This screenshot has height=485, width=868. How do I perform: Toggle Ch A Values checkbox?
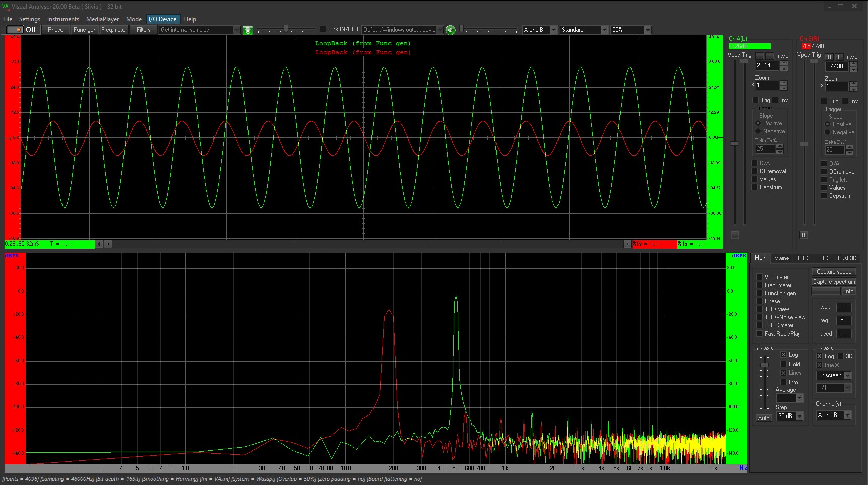tap(755, 179)
